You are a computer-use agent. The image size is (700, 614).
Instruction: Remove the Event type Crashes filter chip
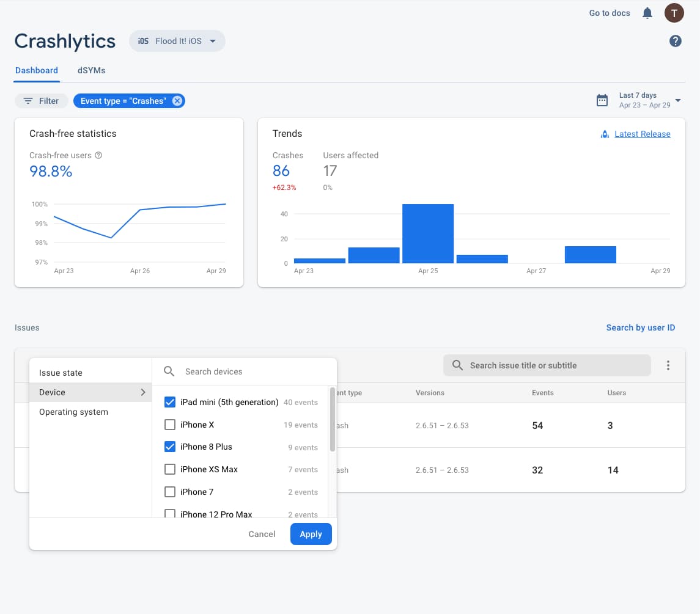pyautogui.click(x=177, y=101)
